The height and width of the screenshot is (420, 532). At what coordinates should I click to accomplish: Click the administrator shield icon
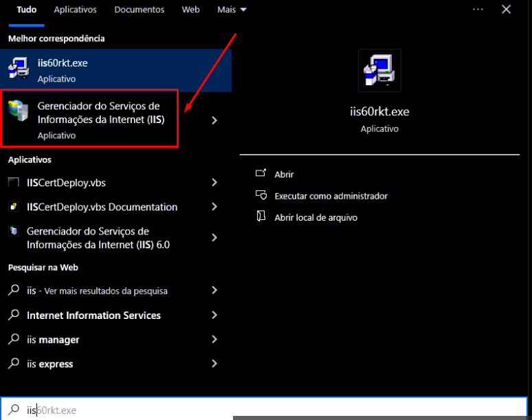coord(261,195)
